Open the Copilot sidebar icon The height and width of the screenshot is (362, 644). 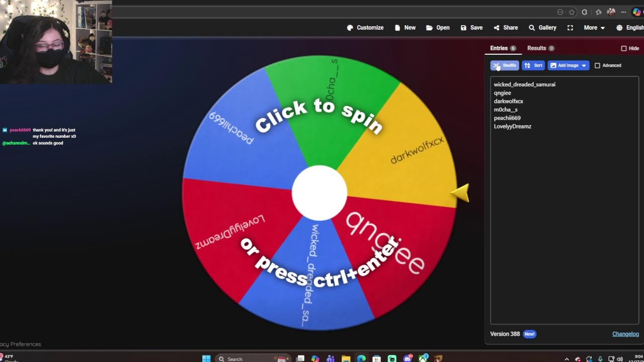click(637, 12)
